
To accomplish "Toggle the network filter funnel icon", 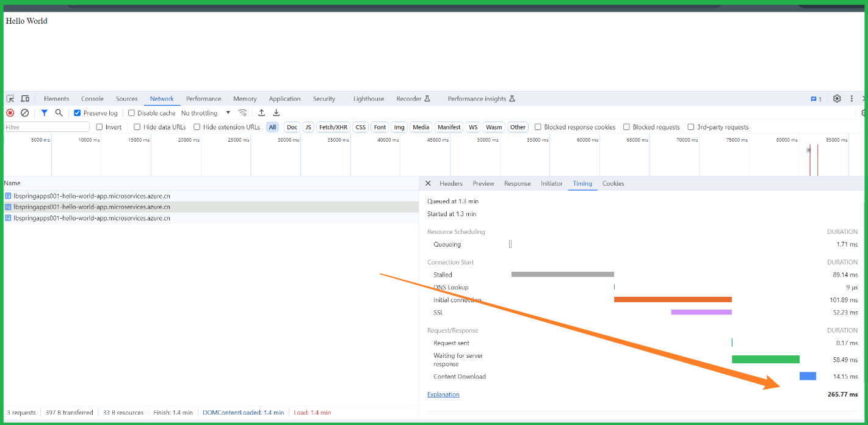I will 44,113.
